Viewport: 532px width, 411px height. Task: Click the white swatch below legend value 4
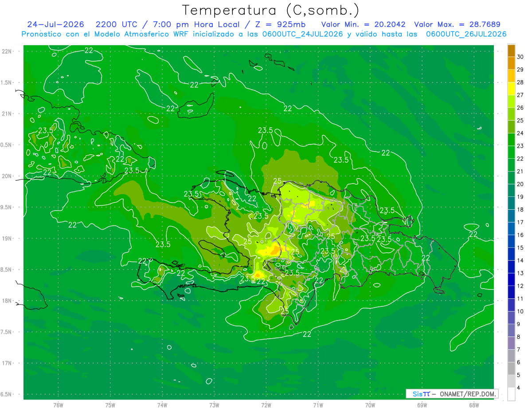[x=511, y=394]
